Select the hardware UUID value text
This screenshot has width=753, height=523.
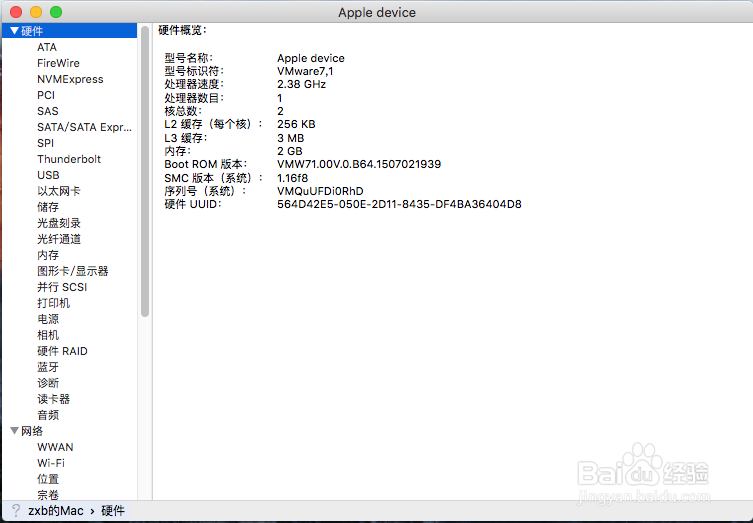399,204
